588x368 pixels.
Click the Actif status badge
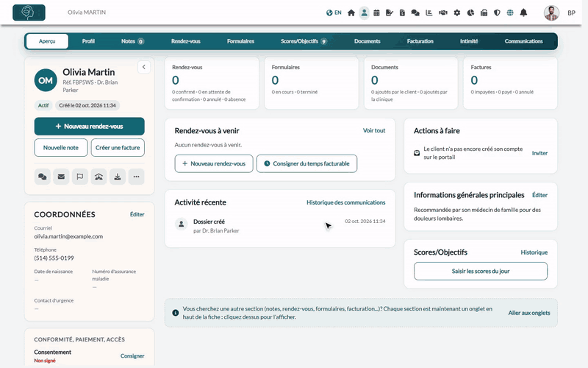43,105
